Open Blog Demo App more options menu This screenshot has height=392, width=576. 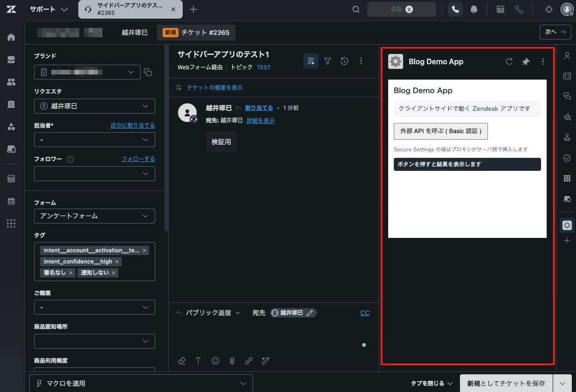pos(542,61)
